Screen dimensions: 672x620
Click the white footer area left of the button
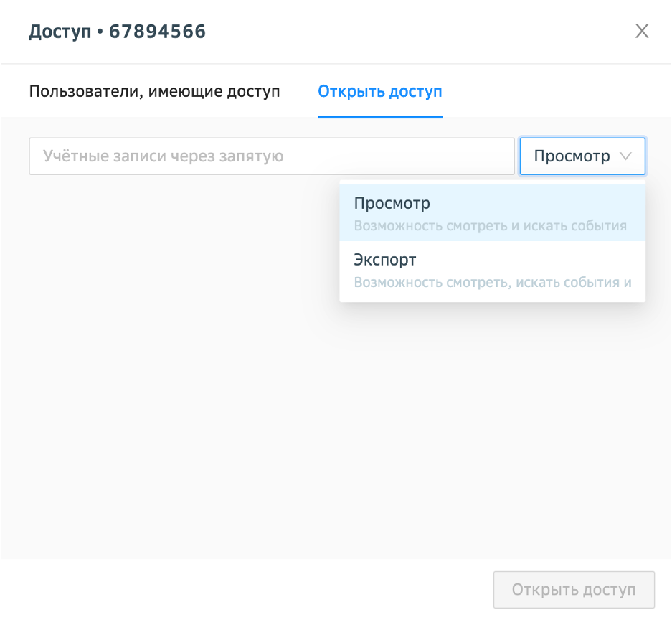244,590
